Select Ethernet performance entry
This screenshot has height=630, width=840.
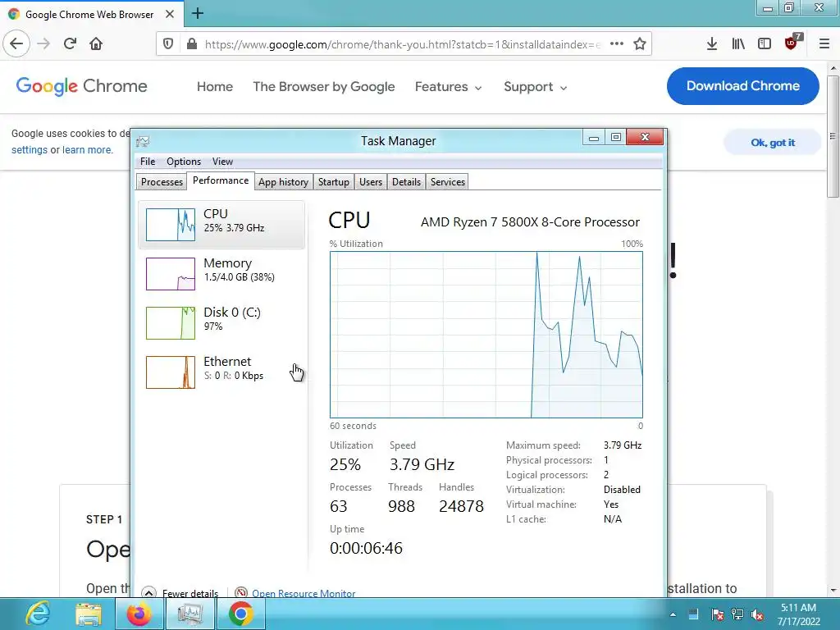(x=221, y=372)
